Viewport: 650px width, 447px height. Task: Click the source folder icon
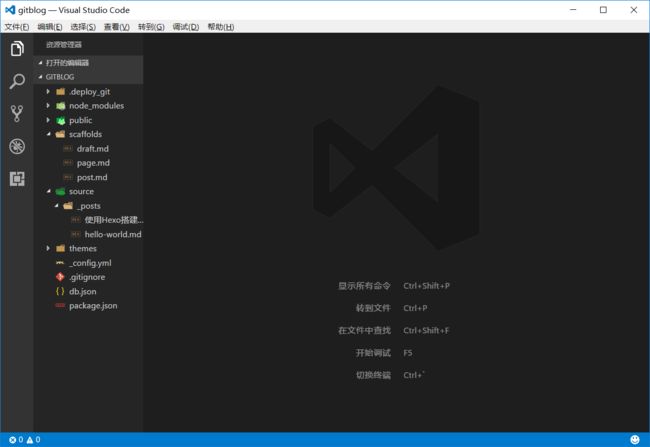click(61, 192)
